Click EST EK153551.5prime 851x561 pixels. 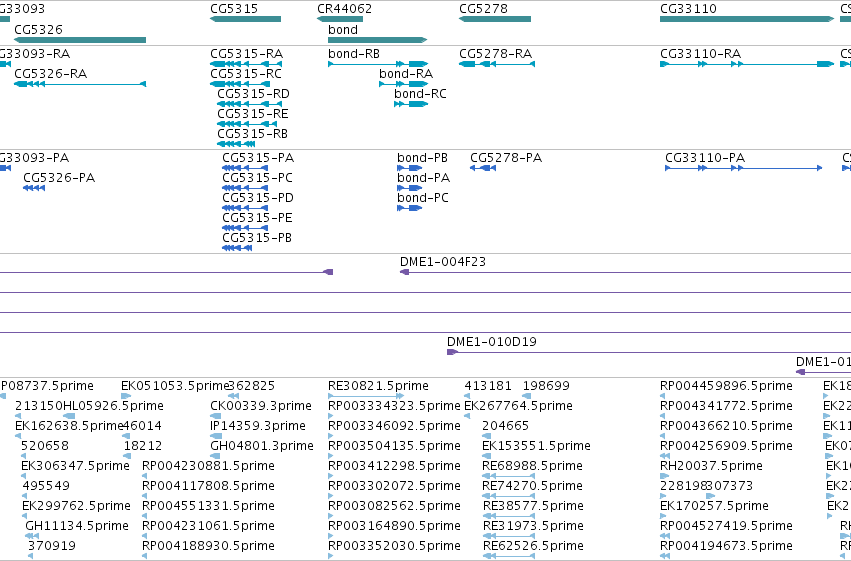click(x=486, y=456)
